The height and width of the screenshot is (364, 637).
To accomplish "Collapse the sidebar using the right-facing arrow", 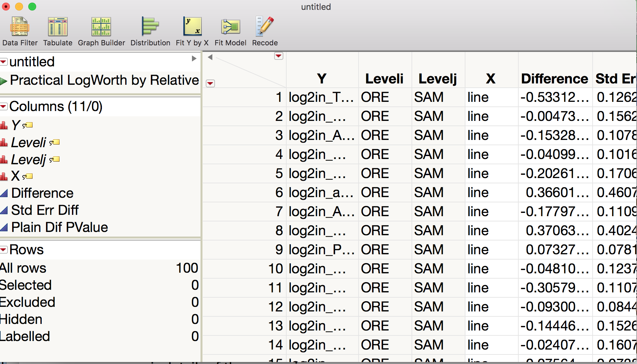I will [x=194, y=58].
